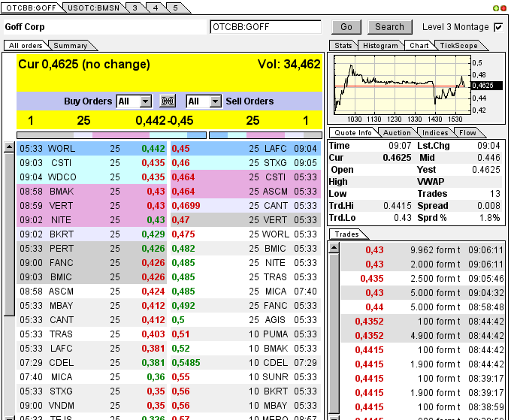Image resolution: width=511 pixels, height=420 pixels.
Task: Click the 0,435 trade at 09:05:46
Action: pyautogui.click(x=422, y=279)
